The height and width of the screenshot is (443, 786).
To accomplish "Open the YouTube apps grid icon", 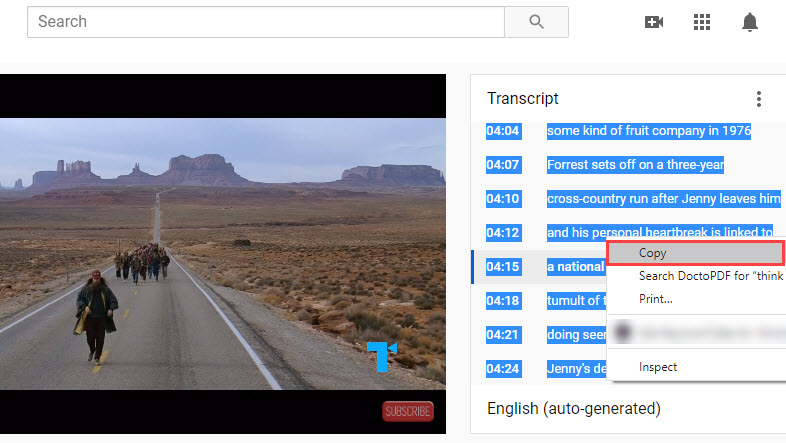I will [x=702, y=22].
